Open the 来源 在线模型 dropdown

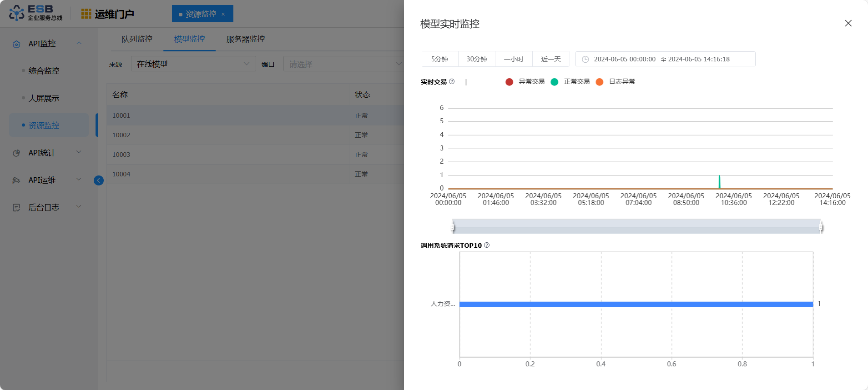pos(193,64)
